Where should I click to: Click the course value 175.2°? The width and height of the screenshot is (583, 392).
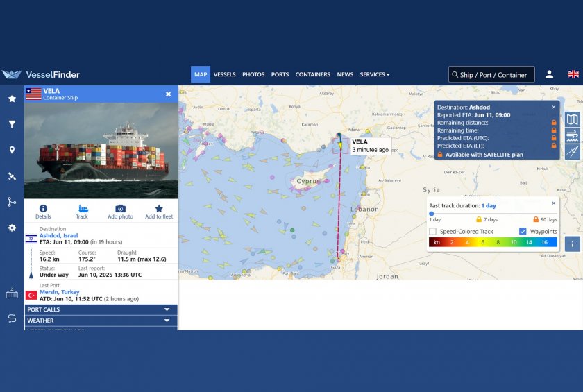(x=87, y=259)
